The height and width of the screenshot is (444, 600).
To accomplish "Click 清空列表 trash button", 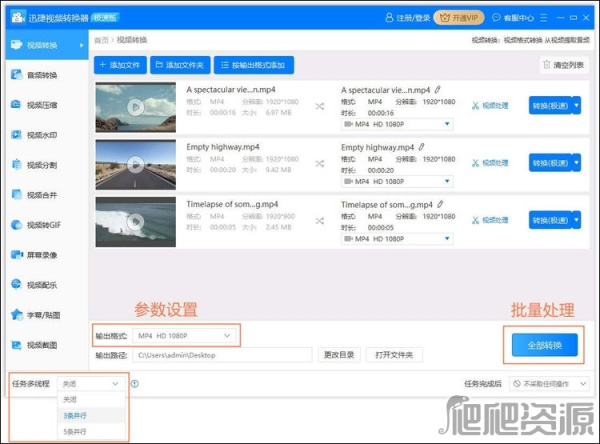I will click(x=564, y=65).
